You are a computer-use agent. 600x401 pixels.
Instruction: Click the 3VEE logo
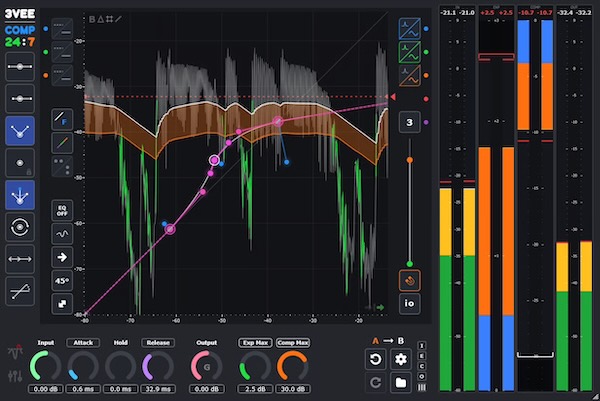20,14
